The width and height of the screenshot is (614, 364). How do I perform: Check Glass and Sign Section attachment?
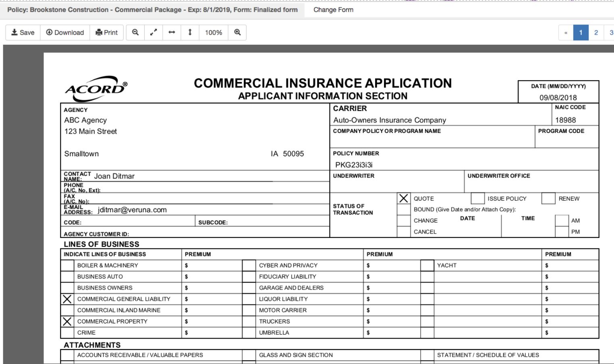tap(249, 355)
